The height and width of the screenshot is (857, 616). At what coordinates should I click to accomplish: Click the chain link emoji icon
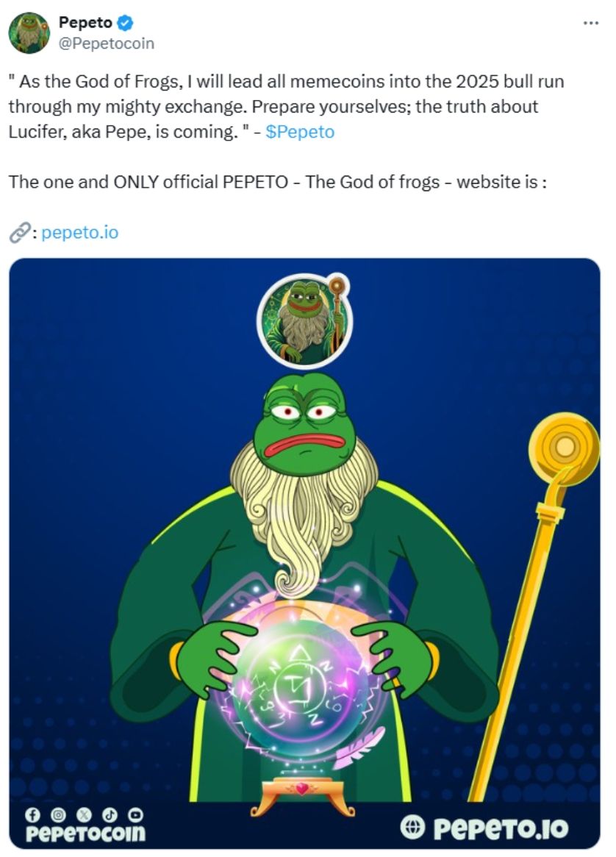tap(20, 233)
